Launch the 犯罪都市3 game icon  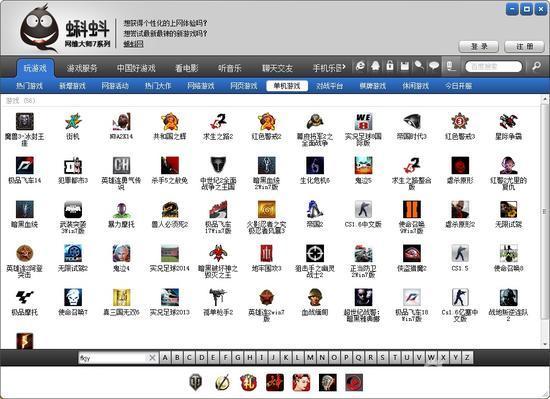click(x=73, y=165)
